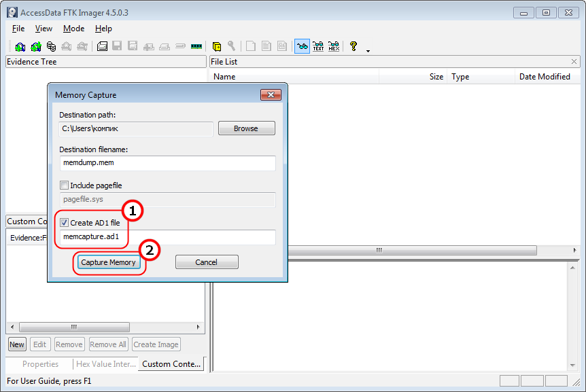Screen dimensions: 586x392
Task: Click the Browse button
Action: coord(246,128)
